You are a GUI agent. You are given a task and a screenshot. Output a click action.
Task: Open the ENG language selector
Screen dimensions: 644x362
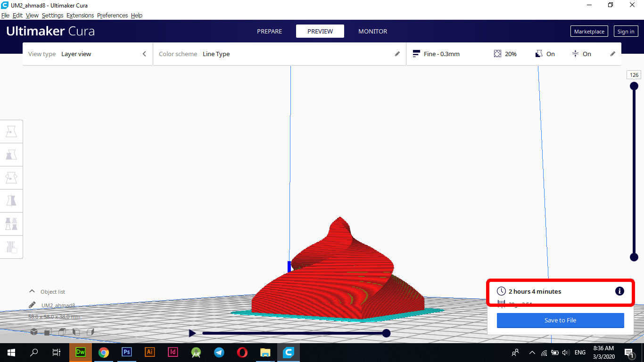tap(580, 352)
